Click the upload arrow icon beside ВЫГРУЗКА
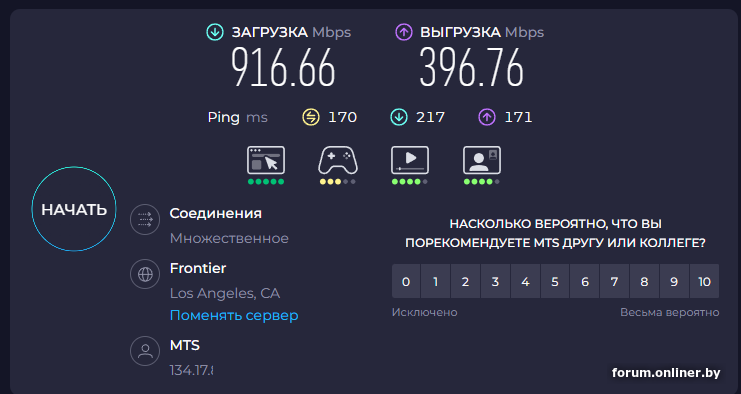The width and height of the screenshot is (741, 394). [404, 32]
